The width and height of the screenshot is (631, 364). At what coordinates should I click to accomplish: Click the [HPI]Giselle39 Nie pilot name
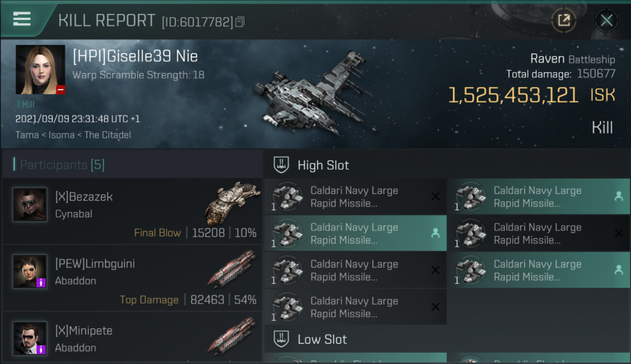(135, 56)
